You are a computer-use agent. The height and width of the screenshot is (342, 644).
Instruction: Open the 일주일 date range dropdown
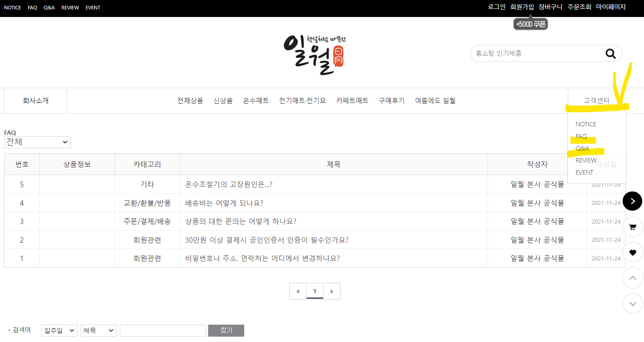(x=59, y=330)
